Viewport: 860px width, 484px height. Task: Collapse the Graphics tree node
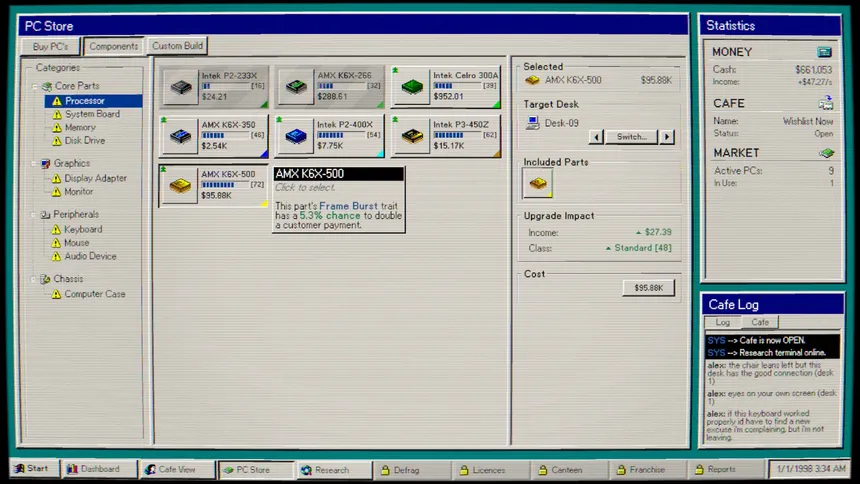pyautogui.click(x=33, y=164)
